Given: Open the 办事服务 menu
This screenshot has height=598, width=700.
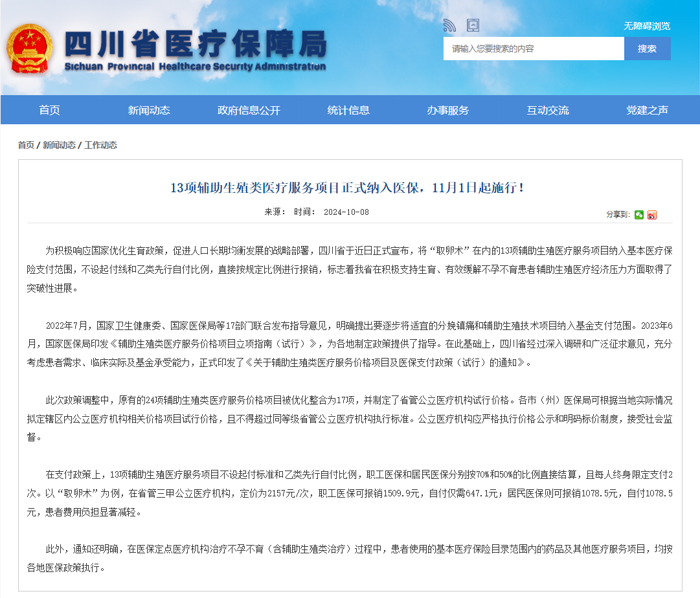Looking at the screenshot, I should pyautogui.click(x=448, y=110).
